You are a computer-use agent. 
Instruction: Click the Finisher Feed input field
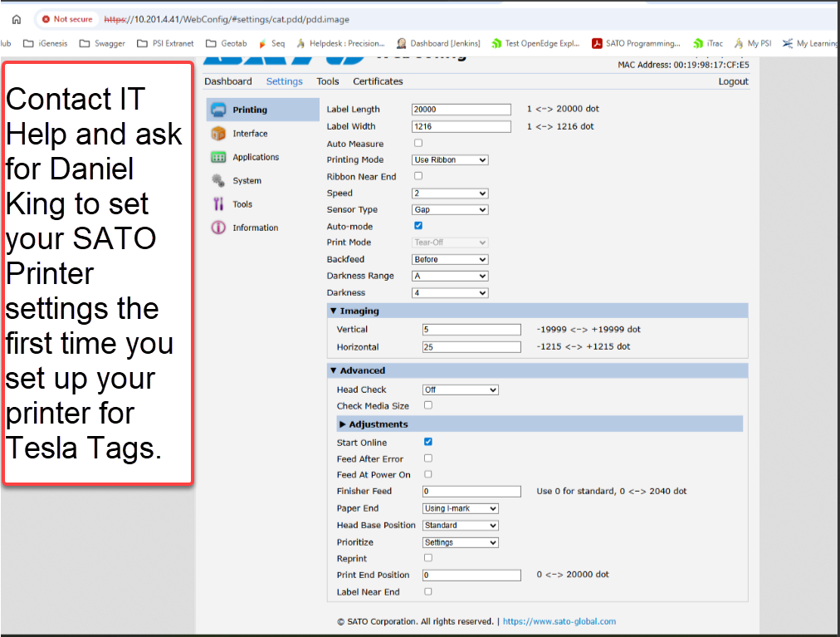point(471,491)
